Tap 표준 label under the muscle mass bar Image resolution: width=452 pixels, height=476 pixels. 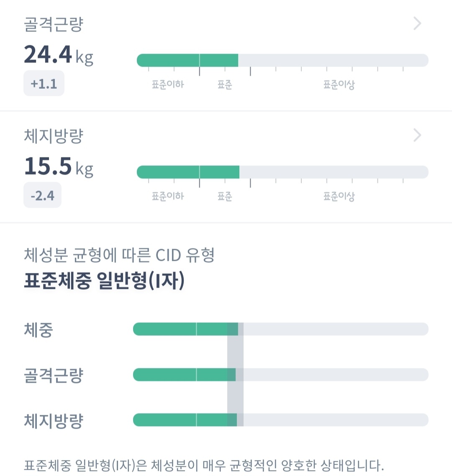pyautogui.click(x=225, y=85)
